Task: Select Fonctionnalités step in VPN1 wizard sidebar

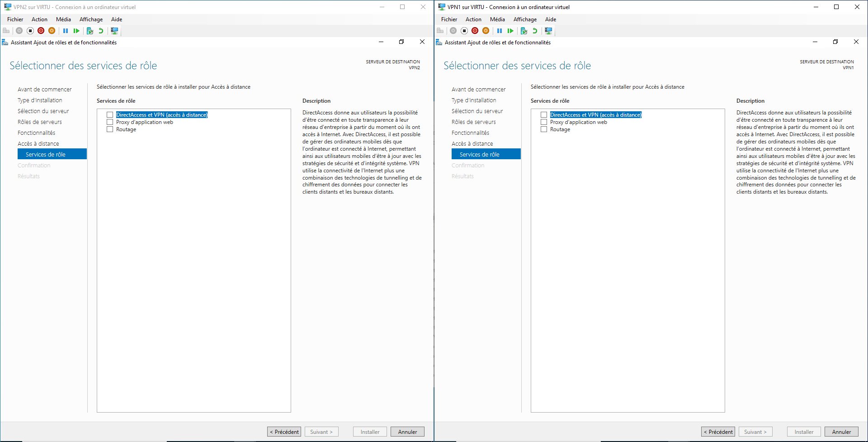Action: [x=470, y=133]
